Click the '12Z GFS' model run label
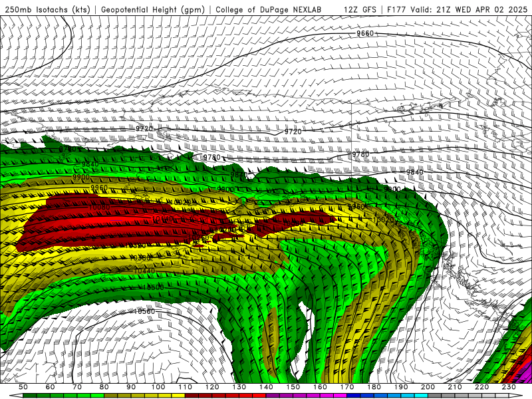Screen dimensions: 532x399 click(360, 9)
